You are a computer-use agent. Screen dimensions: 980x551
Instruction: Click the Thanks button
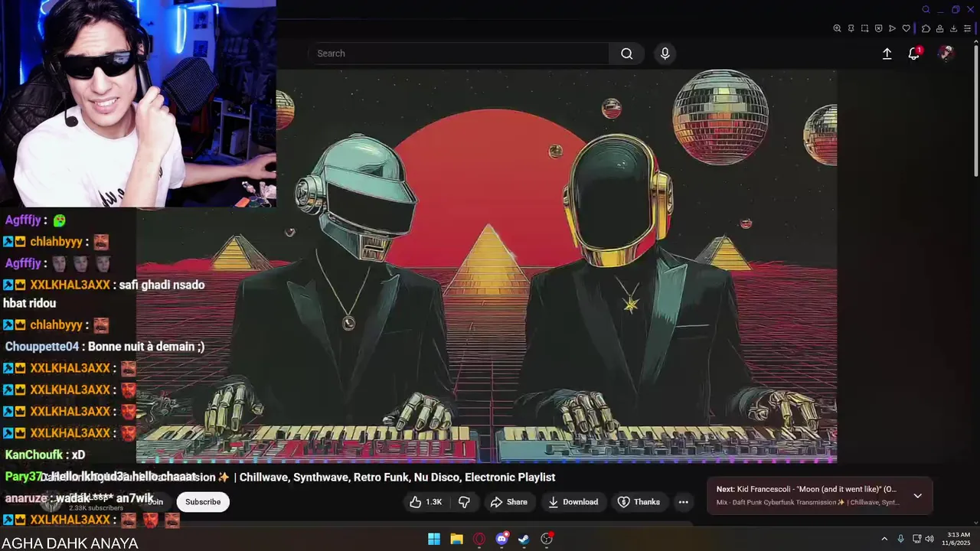click(639, 502)
